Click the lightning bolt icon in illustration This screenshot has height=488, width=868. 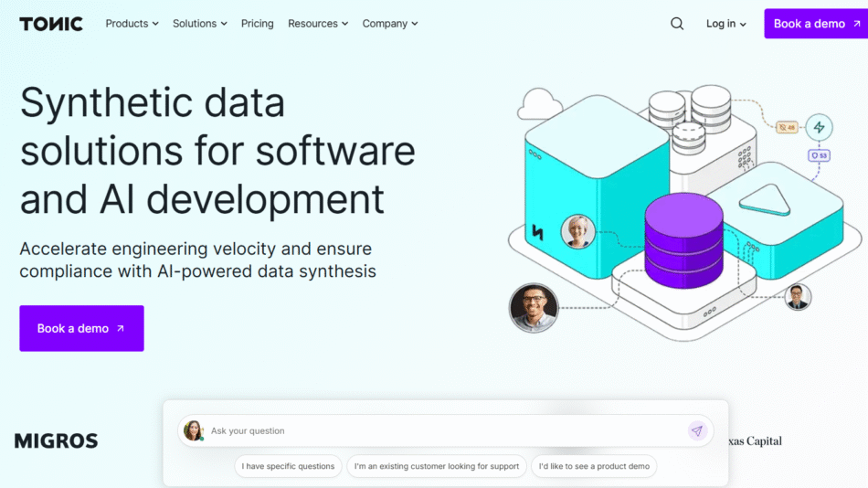pyautogui.click(x=819, y=127)
